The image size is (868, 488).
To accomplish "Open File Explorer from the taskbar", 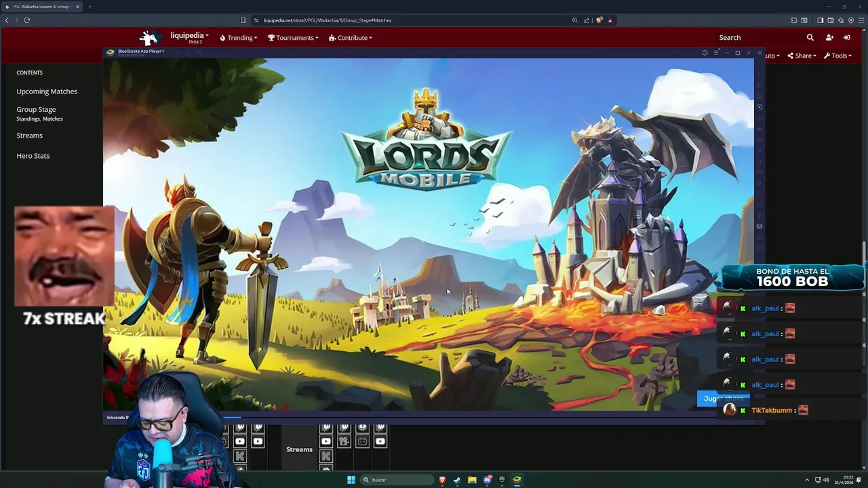I will click(472, 480).
